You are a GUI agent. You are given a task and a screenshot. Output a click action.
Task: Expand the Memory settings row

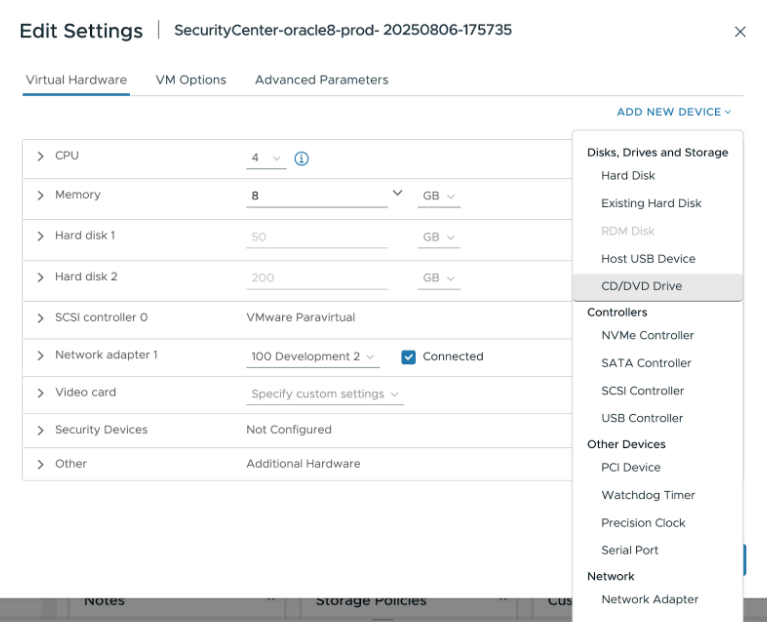[41, 196]
